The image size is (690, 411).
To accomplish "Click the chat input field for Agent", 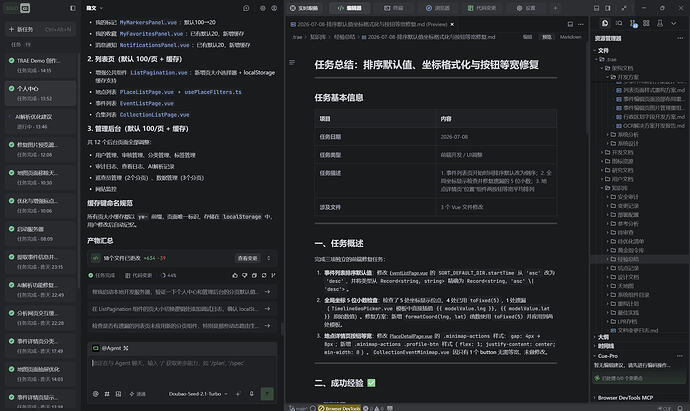I will coord(182,369).
